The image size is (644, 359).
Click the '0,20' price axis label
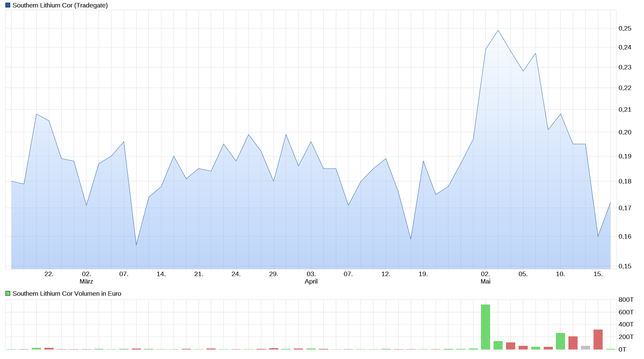pos(625,132)
